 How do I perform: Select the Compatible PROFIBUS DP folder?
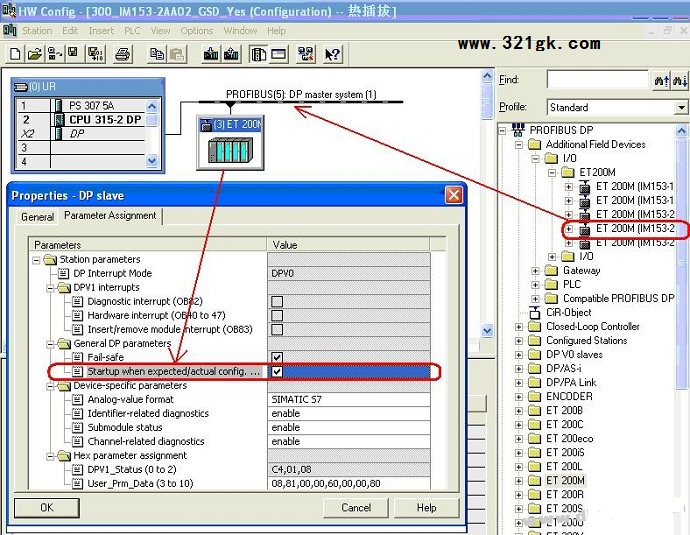coord(619,299)
